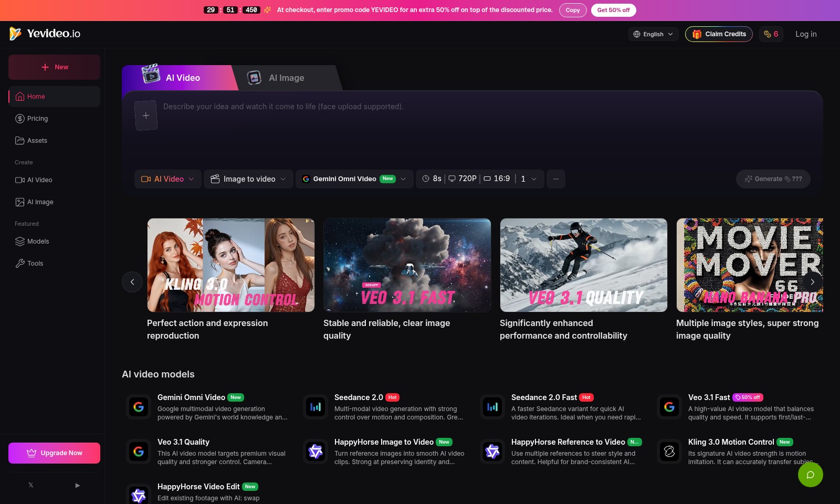Open the X (Twitter) social link
This screenshot has width=840, height=504.
point(31,485)
